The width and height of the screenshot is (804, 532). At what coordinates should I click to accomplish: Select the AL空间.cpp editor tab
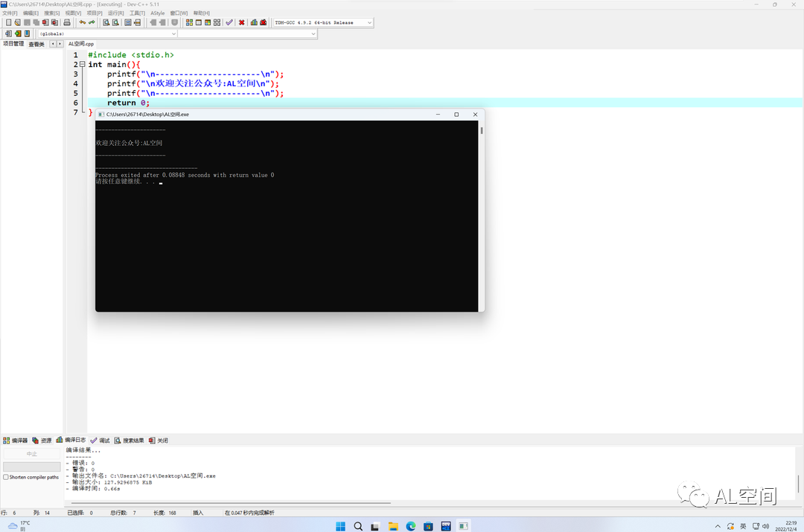[81, 44]
